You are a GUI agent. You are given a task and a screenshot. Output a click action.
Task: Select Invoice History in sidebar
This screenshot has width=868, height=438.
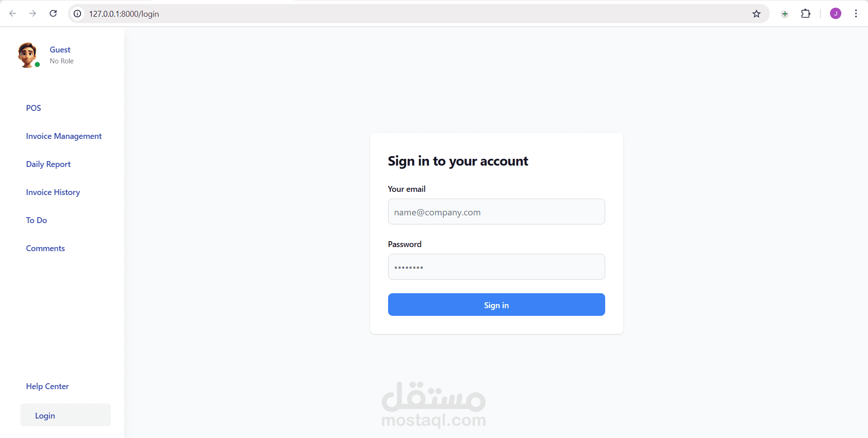click(x=53, y=192)
